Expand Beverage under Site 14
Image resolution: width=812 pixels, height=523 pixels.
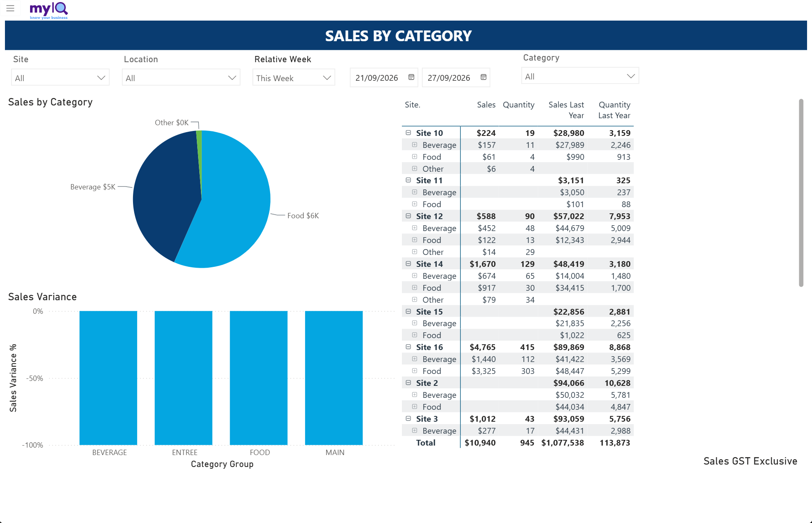415,276
